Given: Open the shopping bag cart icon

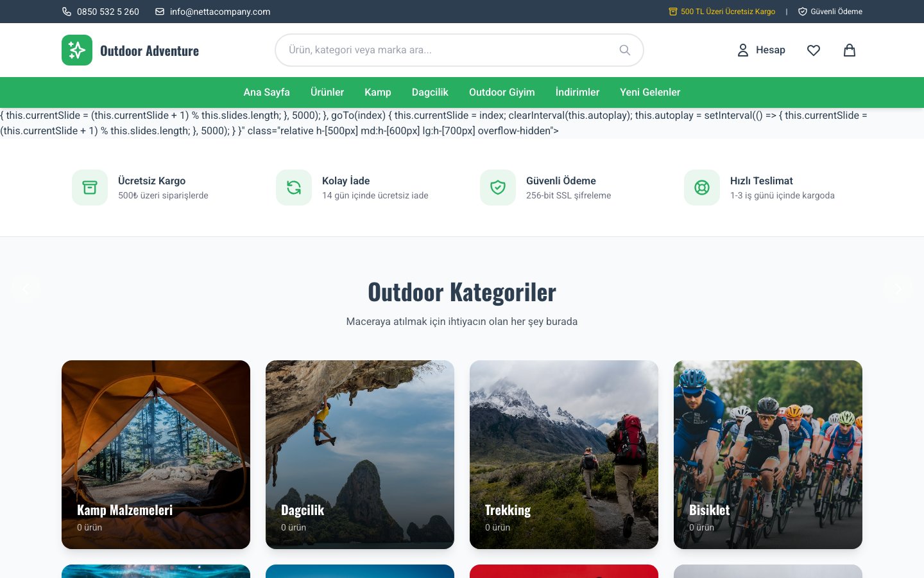Looking at the screenshot, I should [850, 50].
